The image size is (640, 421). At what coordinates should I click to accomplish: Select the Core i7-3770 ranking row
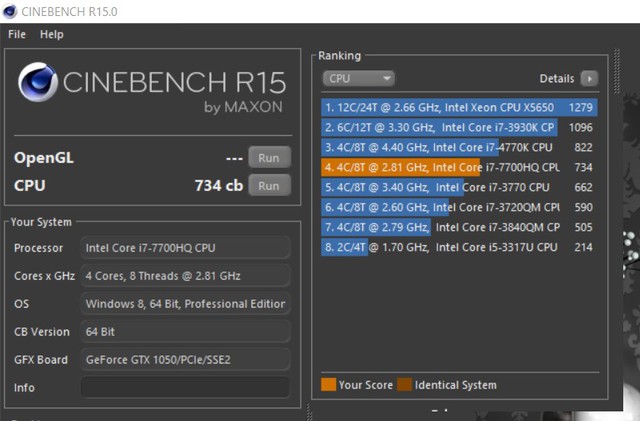point(459,187)
